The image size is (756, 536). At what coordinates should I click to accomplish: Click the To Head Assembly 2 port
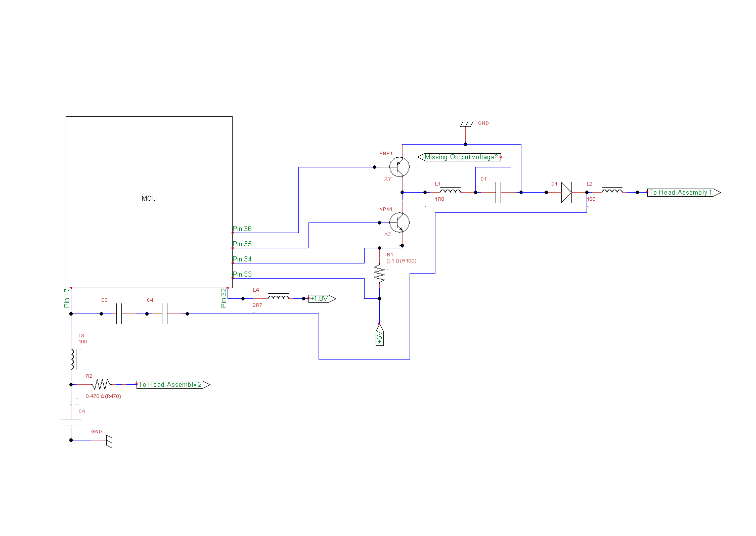point(173,384)
